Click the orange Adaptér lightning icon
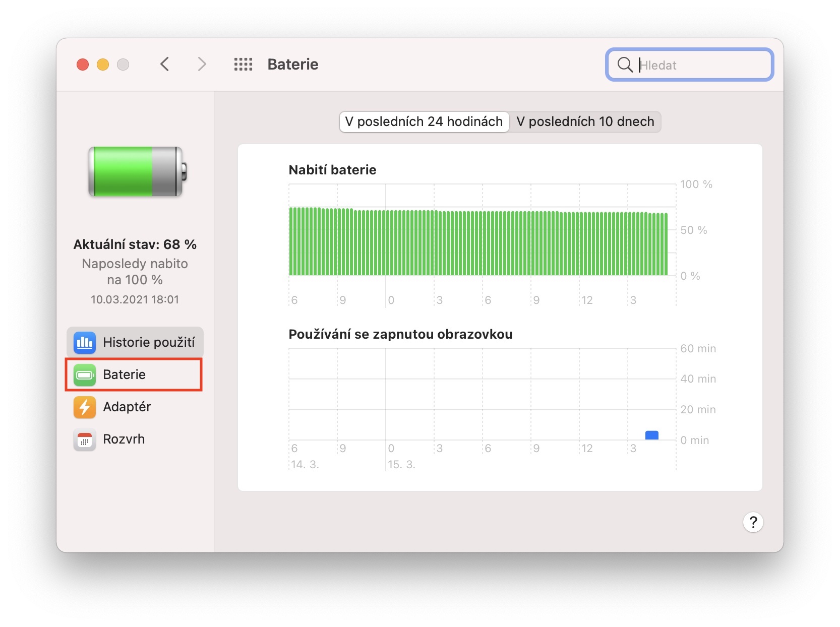 coord(85,407)
